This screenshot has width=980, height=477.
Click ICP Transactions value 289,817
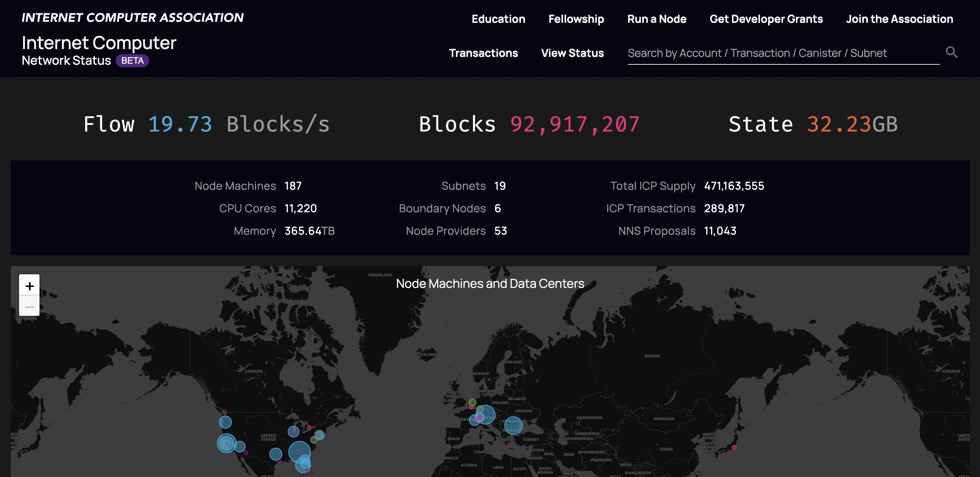(724, 208)
